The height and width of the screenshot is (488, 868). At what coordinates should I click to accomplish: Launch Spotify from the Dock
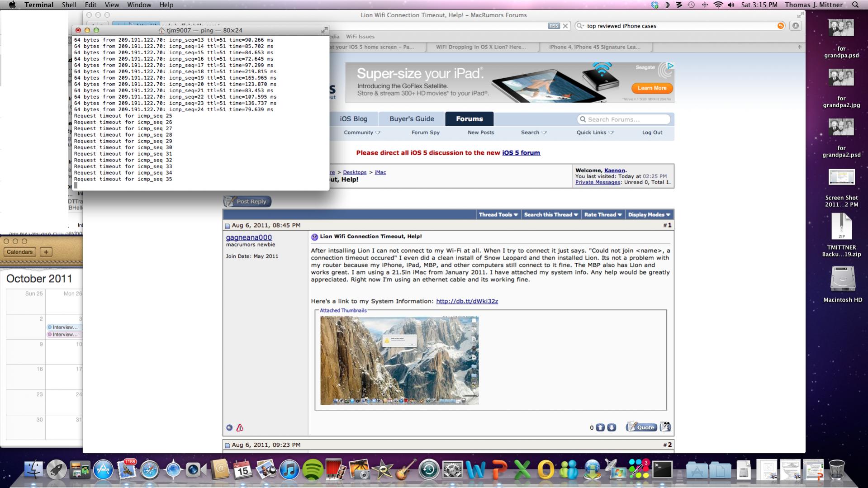point(313,469)
